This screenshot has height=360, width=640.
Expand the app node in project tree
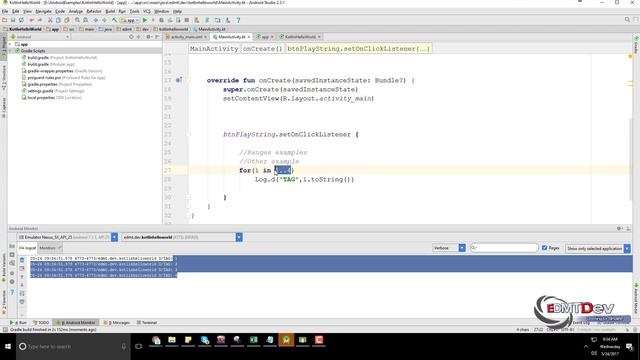[11, 44]
